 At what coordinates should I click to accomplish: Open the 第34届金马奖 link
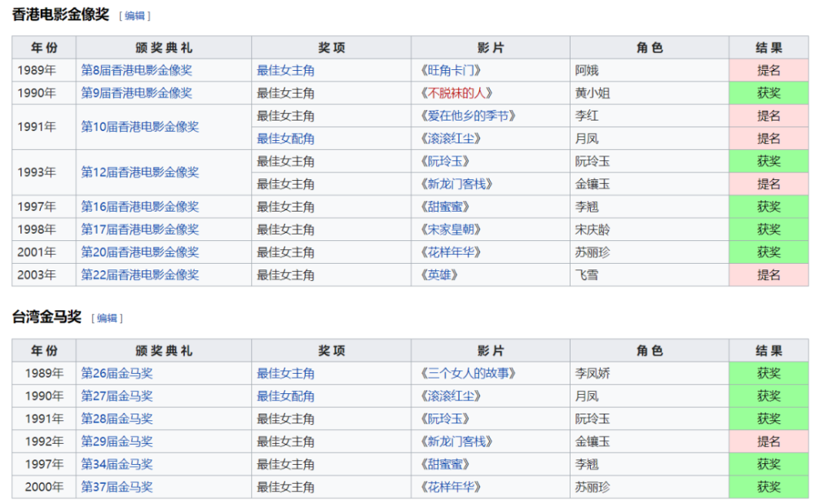point(117,464)
